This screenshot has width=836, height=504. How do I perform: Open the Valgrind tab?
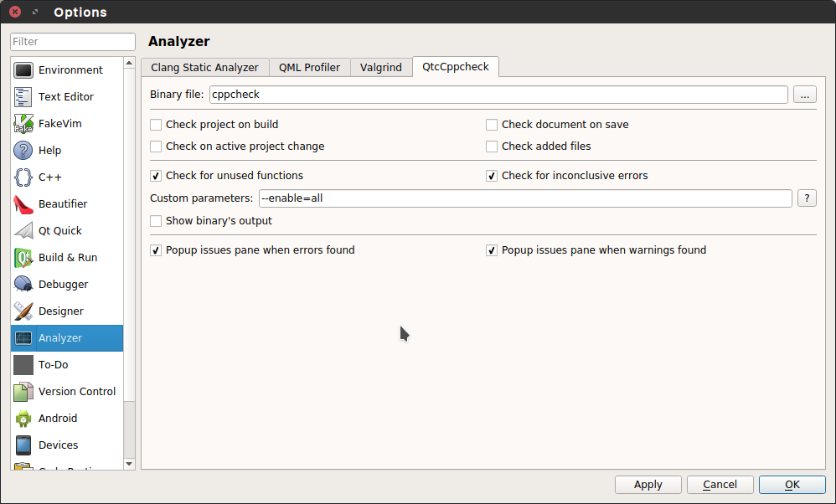coord(380,68)
